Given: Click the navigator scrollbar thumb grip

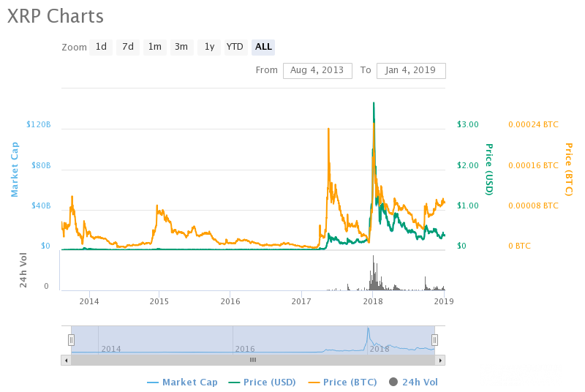Looking at the screenshot, I should coord(253,360).
